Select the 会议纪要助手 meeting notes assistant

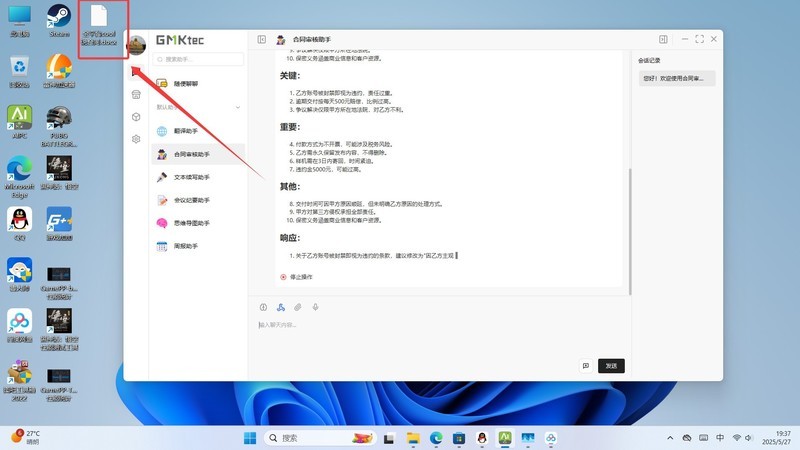coord(198,200)
